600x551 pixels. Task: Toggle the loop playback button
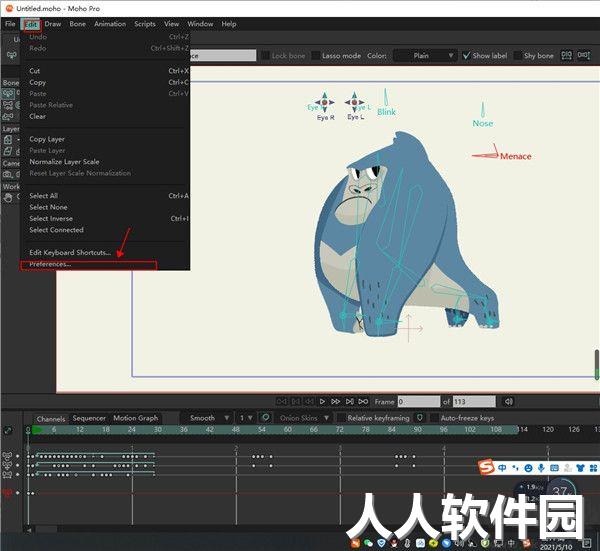(x=363, y=401)
